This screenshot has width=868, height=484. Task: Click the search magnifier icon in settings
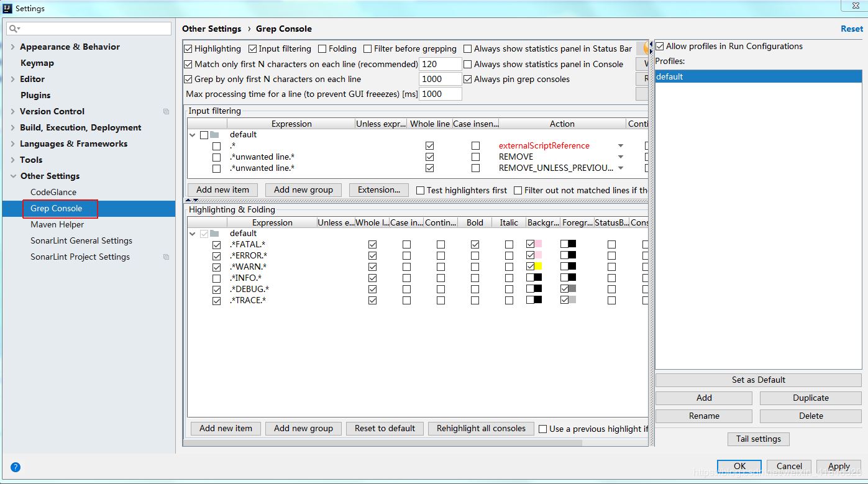pos(13,29)
